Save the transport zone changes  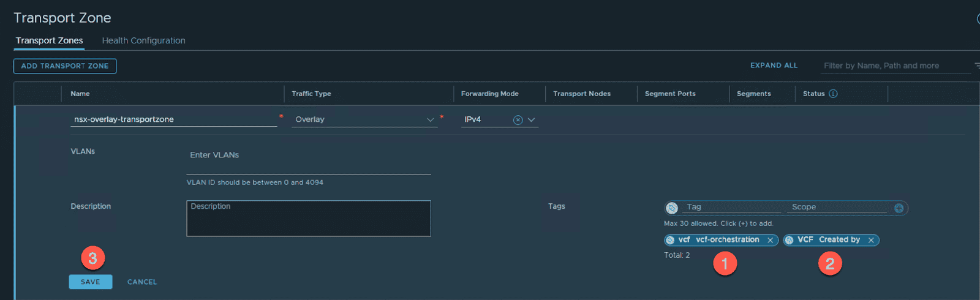[90, 282]
